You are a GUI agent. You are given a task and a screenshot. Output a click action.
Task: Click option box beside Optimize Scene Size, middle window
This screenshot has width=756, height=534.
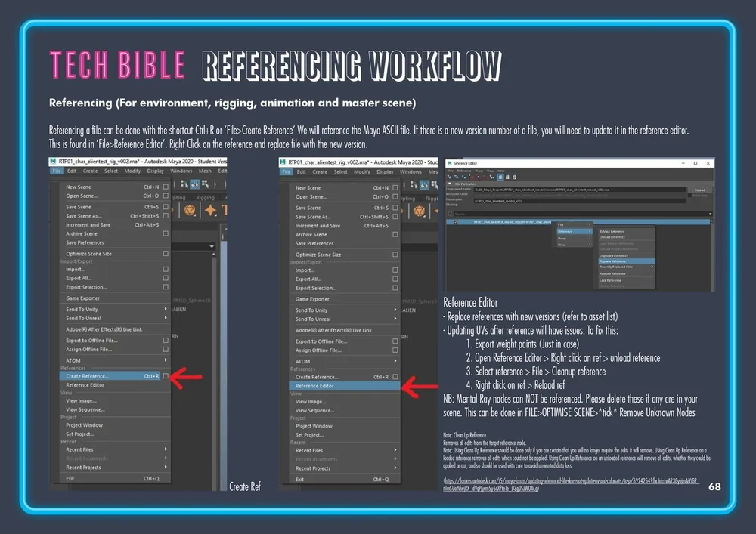pos(395,255)
